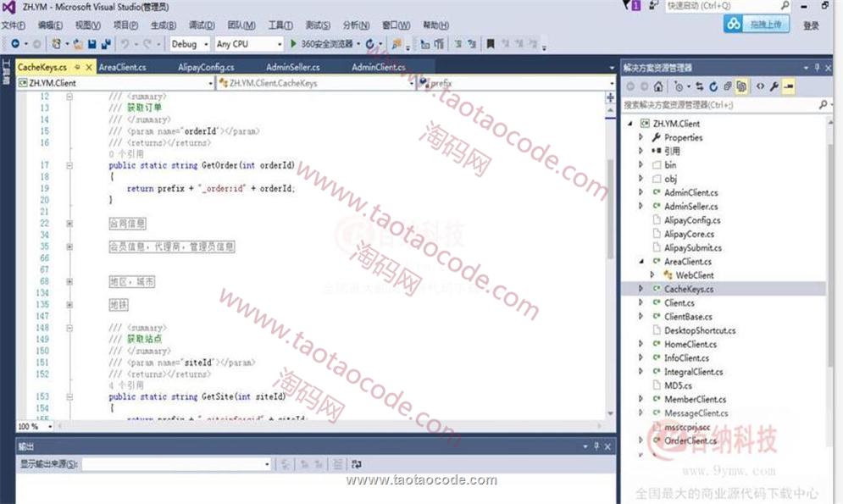
Task: Toggle Show All Files in Solution Explorer
Action: (741, 86)
